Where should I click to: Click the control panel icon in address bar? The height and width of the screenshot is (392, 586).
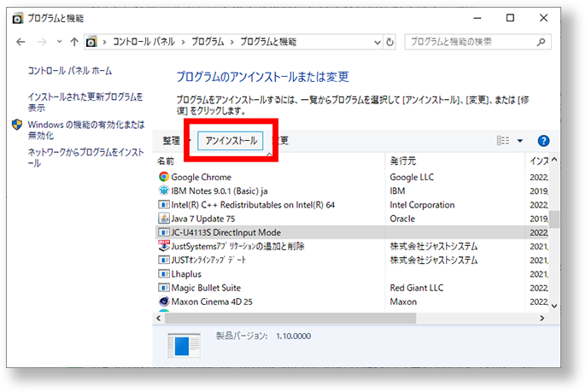[91, 42]
